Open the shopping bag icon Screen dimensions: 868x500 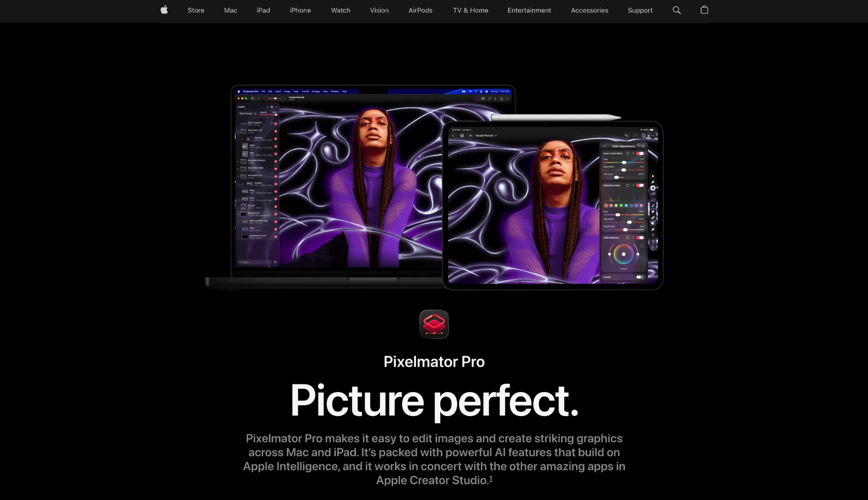(x=704, y=10)
